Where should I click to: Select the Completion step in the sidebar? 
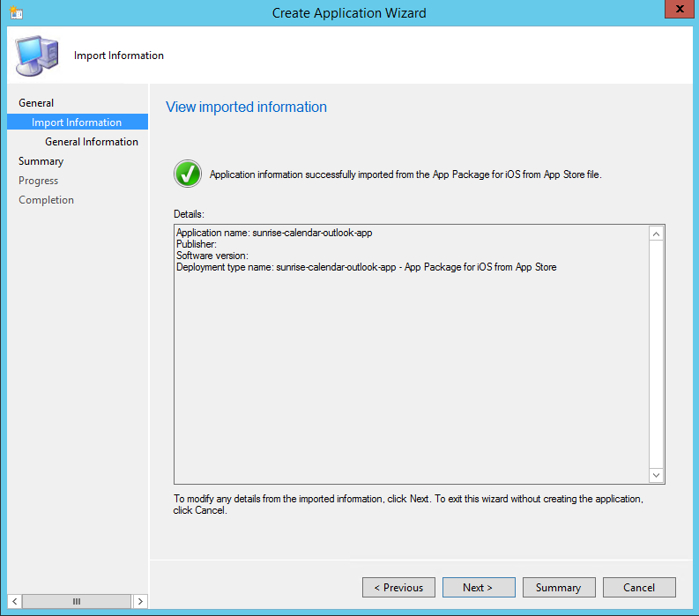tap(47, 200)
